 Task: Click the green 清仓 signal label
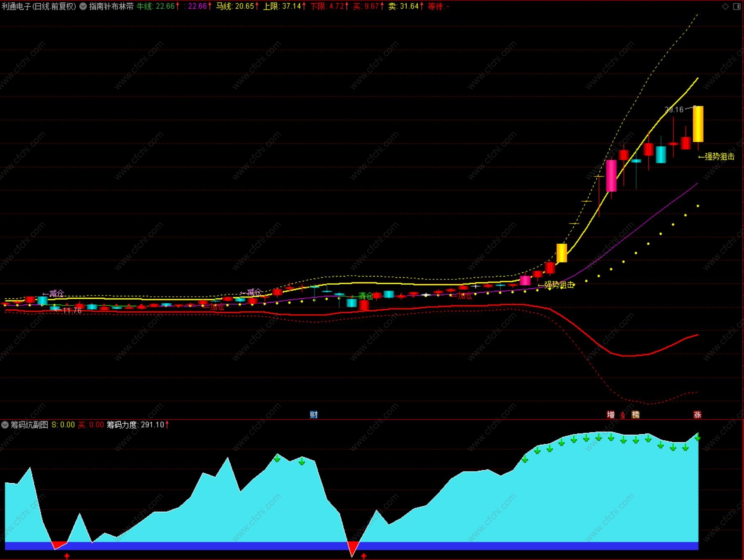[366, 296]
